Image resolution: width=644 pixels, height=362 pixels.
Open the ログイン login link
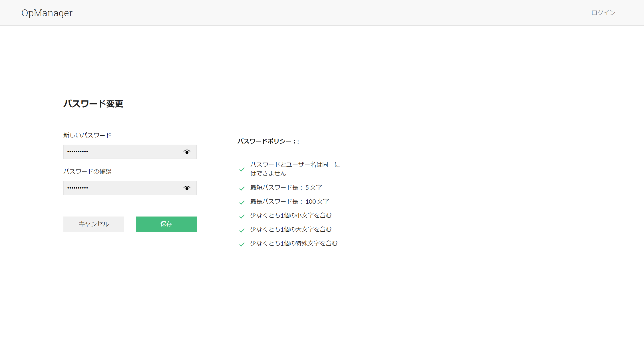point(603,13)
